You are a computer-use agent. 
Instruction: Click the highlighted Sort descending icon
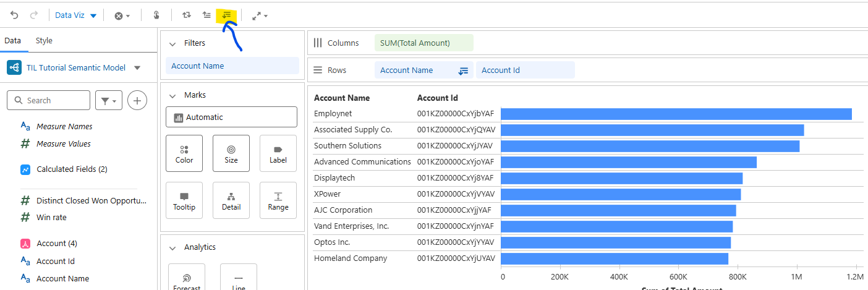click(x=227, y=15)
